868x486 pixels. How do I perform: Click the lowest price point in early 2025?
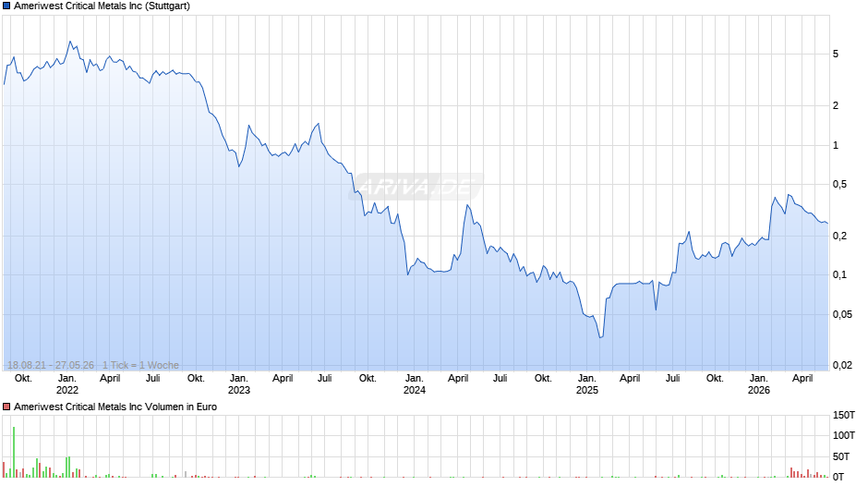tap(600, 337)
